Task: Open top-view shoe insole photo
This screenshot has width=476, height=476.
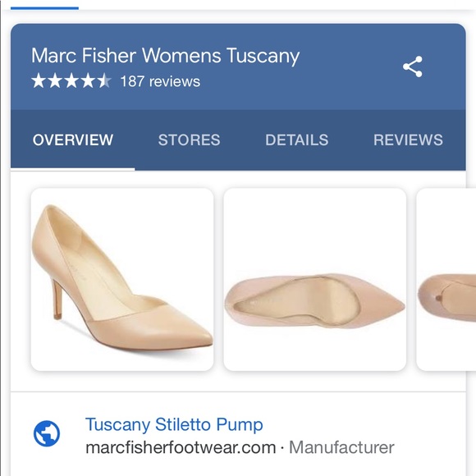Action: point(315,279)
